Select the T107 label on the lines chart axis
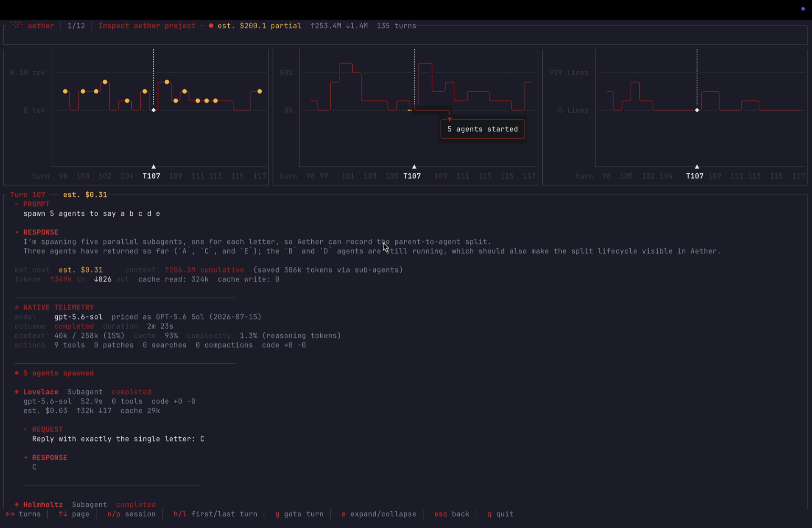This screenshot has width=812, height=528. tap(695, 176)
